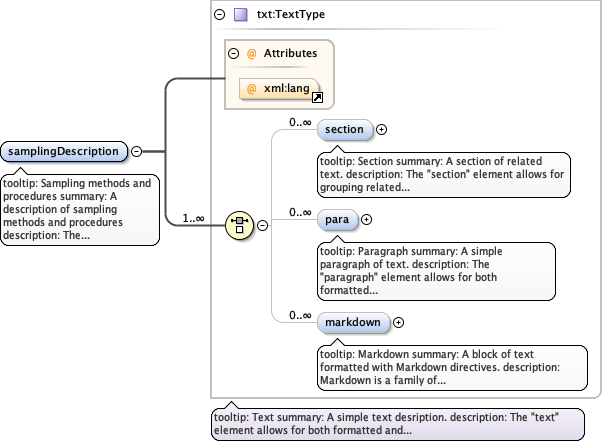Collapse the sequence compositor branch

click(x=263, y=225)
